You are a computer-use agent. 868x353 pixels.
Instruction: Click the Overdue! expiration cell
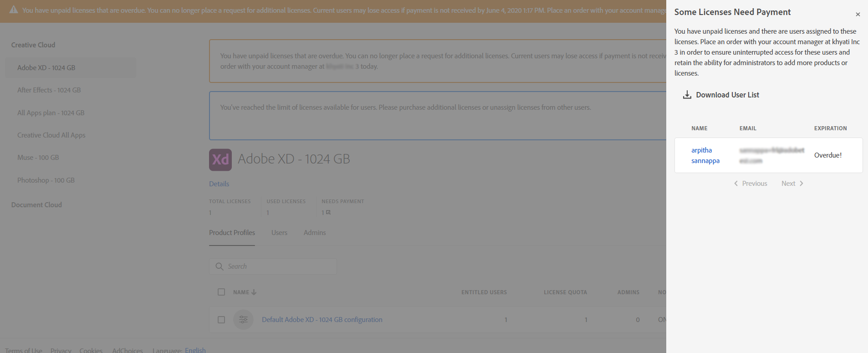[828, 155]
